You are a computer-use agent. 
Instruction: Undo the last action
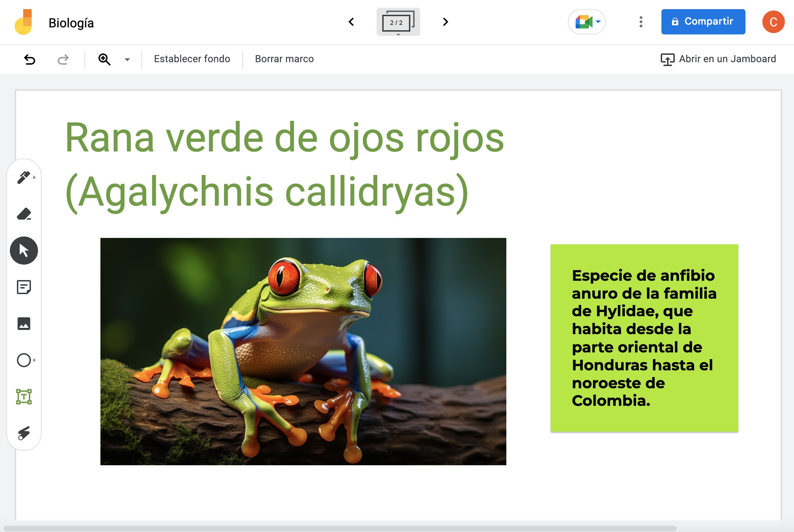(30, 59)
